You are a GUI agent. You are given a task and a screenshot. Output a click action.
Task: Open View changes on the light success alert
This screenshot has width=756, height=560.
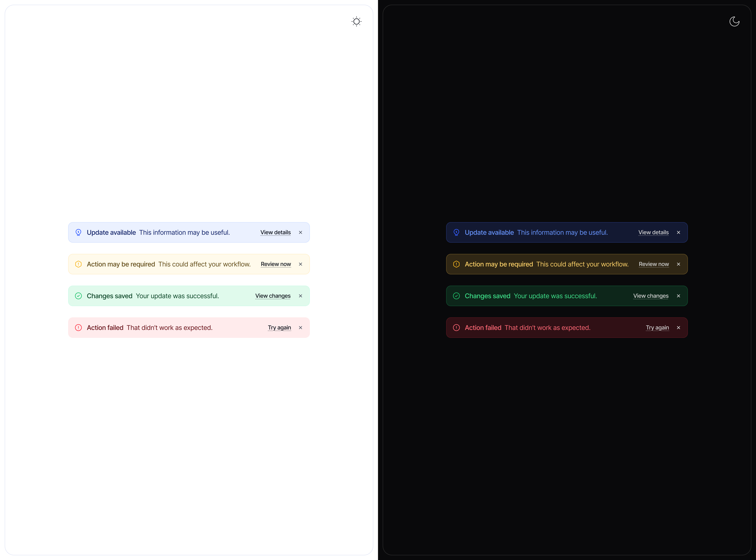click(273, 296)
